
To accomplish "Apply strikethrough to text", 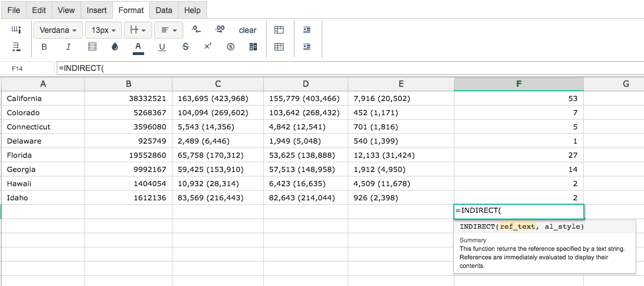I will (186, 47).
